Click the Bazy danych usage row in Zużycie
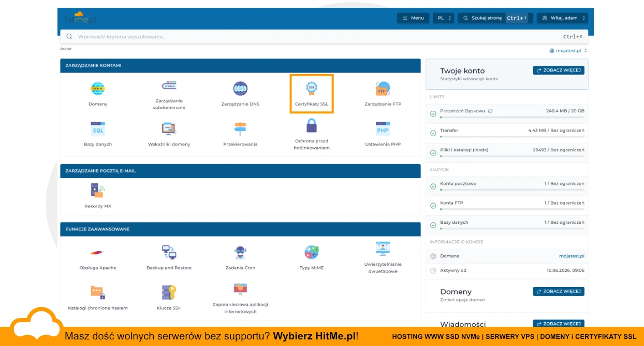The height and width of the screenshot is (346, 644). pos(507,225)
